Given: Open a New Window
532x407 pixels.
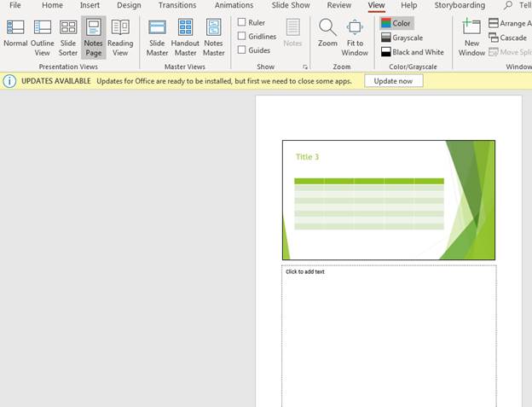Looking at the screenshot, I should [471, 38].
